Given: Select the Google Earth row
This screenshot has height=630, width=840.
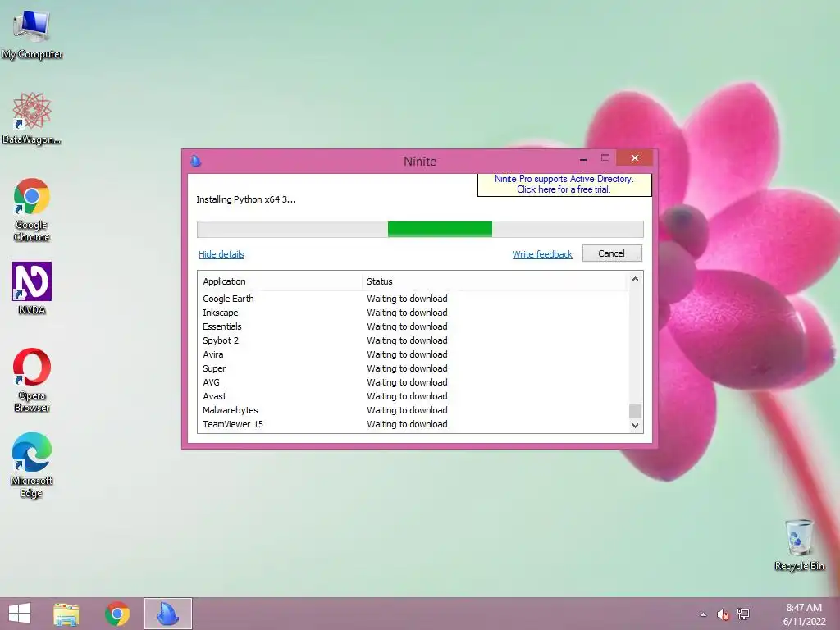Looking at the screenshot, I should 413,299.
